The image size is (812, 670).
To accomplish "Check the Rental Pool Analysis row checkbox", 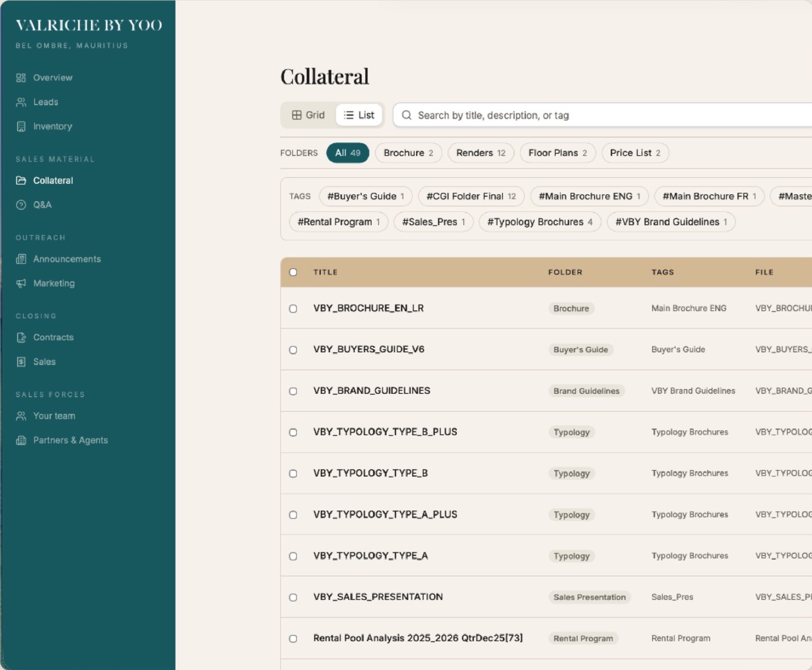I will 293,638.
